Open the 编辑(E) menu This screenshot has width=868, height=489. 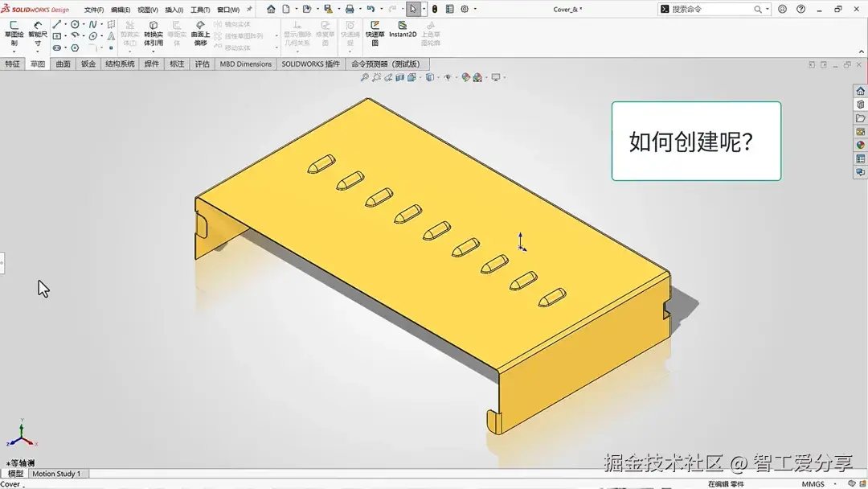tap(121, 10)
